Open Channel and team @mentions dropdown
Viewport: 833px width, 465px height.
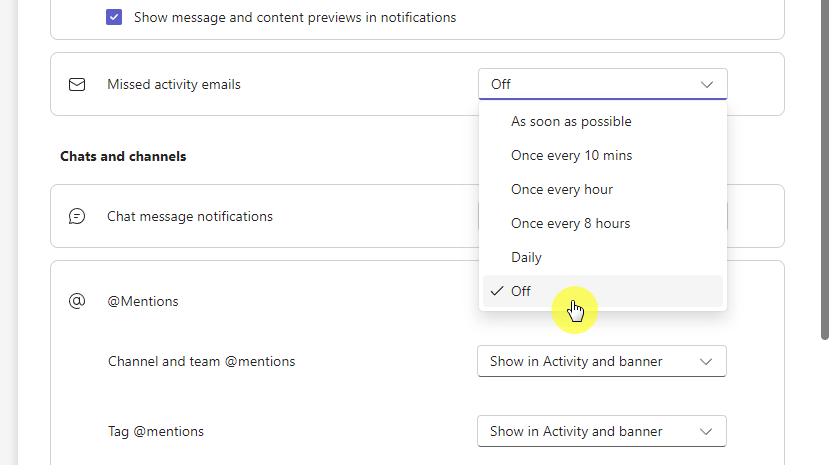tap(601, 361)
